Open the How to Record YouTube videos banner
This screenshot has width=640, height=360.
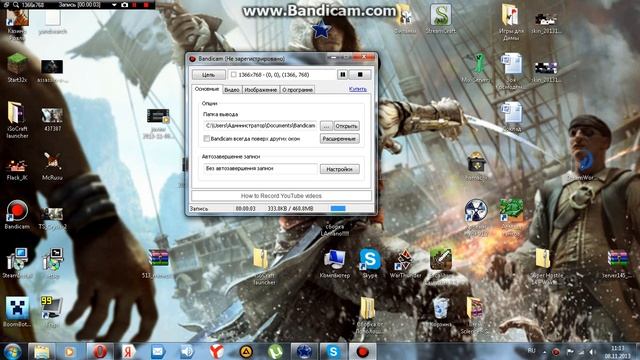point(281,196)
